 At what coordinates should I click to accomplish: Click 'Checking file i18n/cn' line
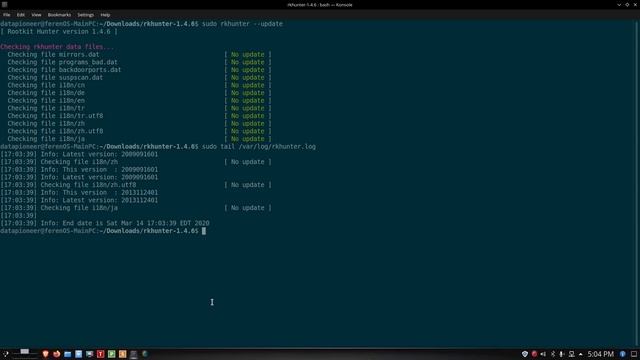(x=46, y=85)
